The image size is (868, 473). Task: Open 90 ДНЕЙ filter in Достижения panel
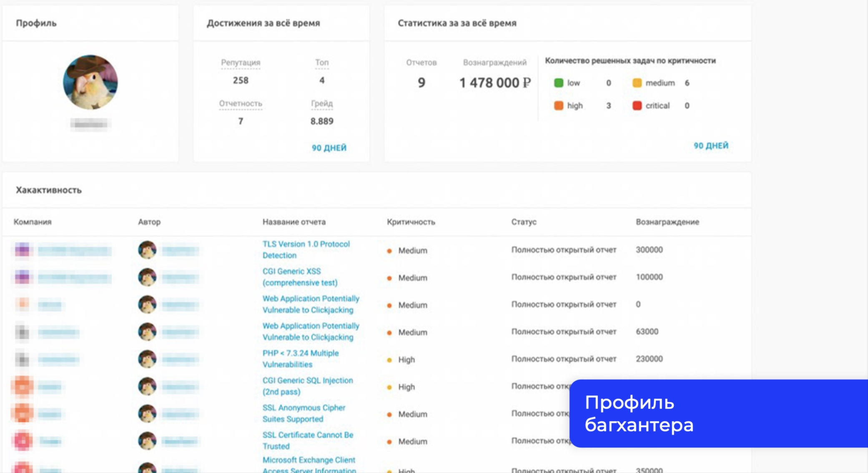point(329,148)
